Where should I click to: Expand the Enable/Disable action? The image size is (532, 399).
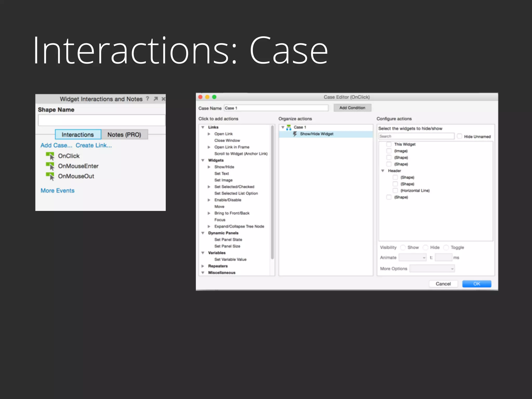209,200
